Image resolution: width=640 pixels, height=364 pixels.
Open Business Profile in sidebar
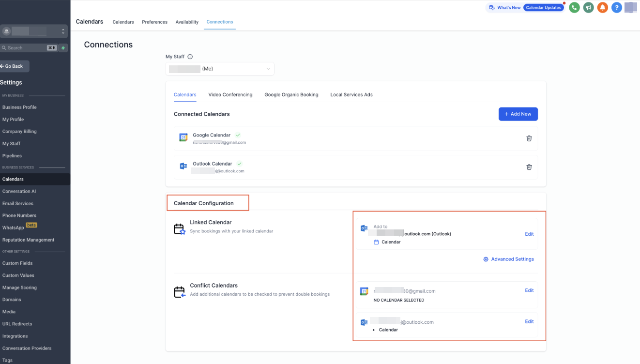19,107
